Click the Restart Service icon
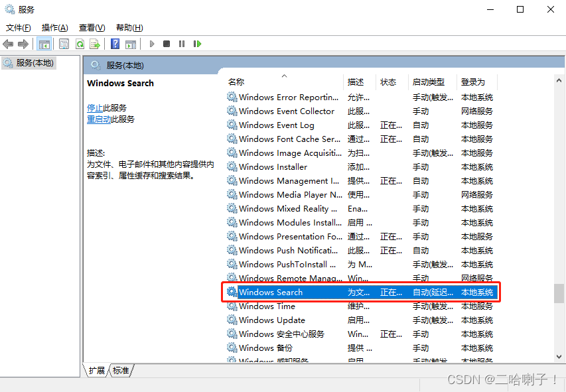 coord(197,44)
